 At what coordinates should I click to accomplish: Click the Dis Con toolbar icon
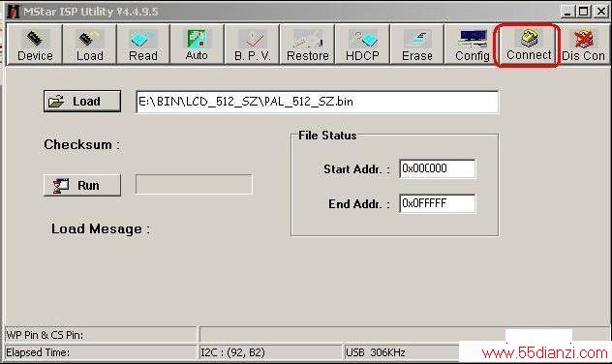[x=584, y=45]
